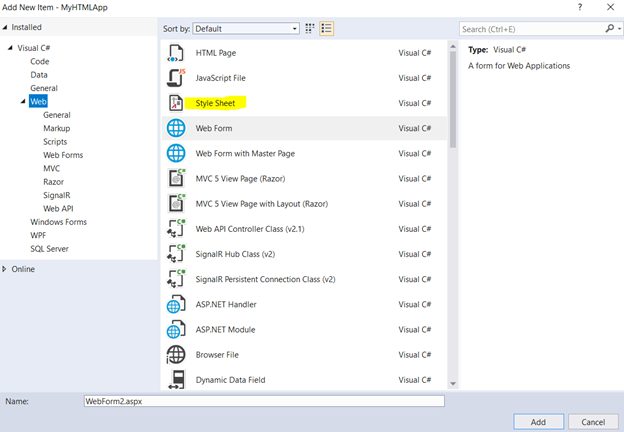624x432 pixels.
Task: Select the JavaScript File template name
Action: click(220, 78)
